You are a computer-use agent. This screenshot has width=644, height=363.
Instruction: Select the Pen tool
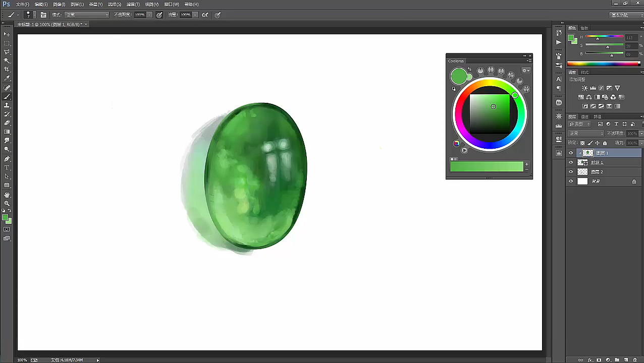pos(7,158)
